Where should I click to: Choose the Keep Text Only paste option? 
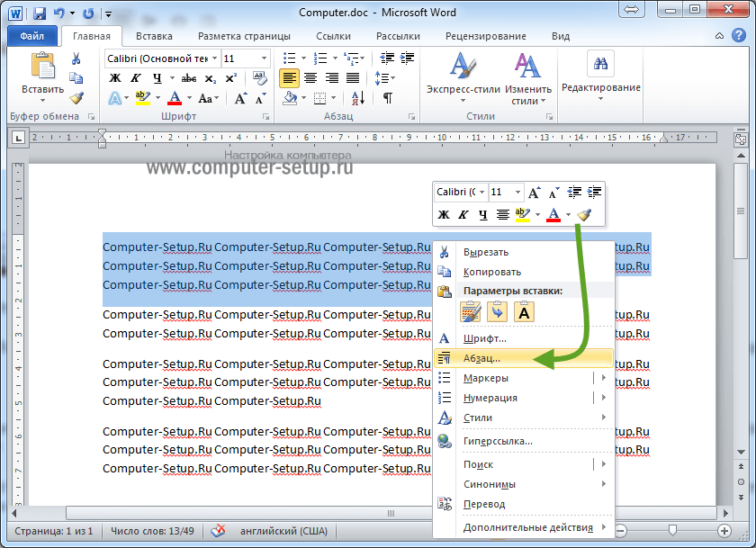524,312
